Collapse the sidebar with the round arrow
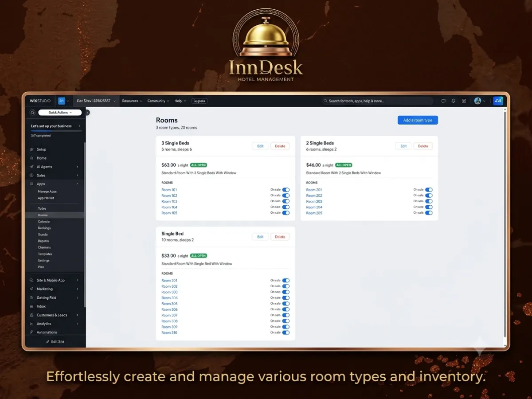 [87, 113]
